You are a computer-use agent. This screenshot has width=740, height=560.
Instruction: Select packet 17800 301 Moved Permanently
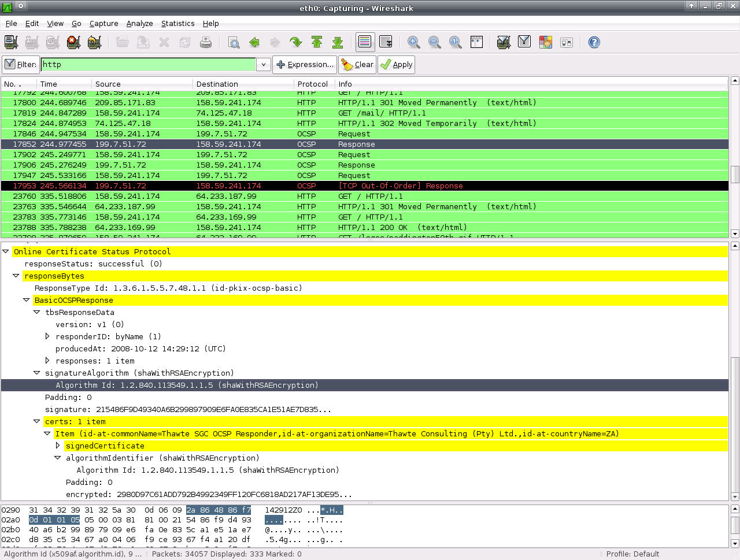(365, 103)
